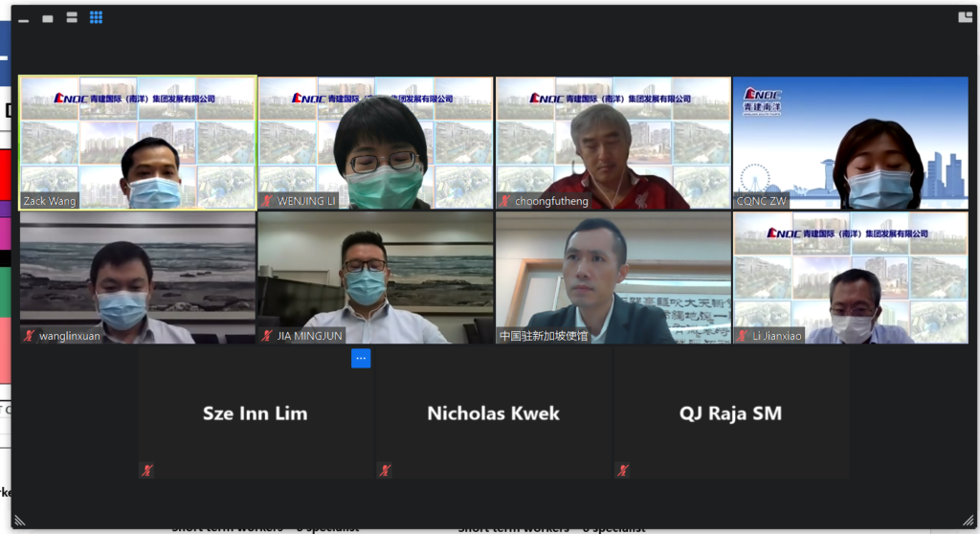Click the full screen icon in top-right corner
980x534 pixels.
point(965,16)
